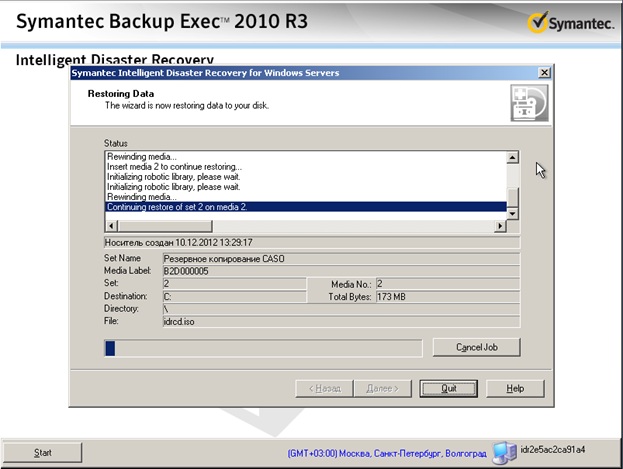Click computer name idr2e5ac2ca91a4 in taskbar

pos(553,450)
